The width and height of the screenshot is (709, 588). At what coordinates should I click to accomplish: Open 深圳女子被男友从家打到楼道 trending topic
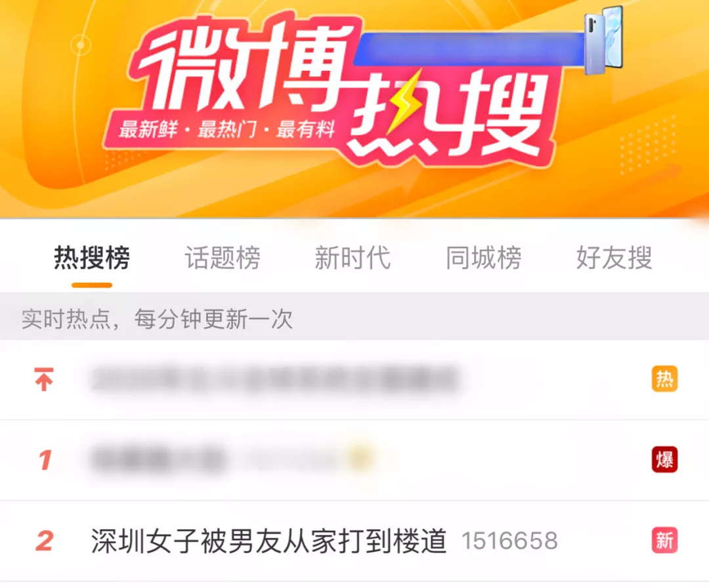pyautogui.click(x=269, y=541)
